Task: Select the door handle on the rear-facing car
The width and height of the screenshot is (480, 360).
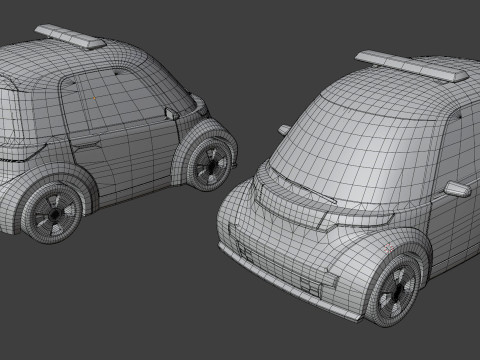Action: pos(88,145)
